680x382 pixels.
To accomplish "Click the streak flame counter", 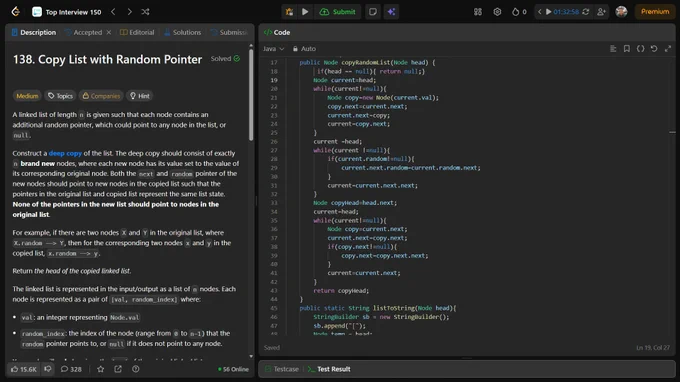I will (x=519, y=12).
